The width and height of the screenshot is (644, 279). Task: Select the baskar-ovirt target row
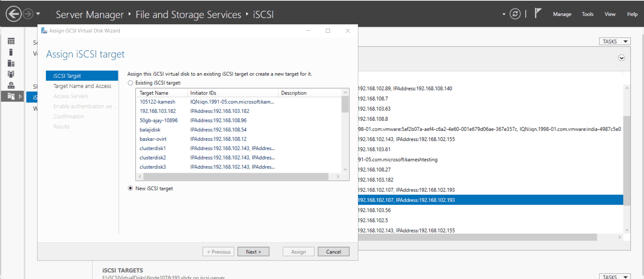(x=239, y=139)
